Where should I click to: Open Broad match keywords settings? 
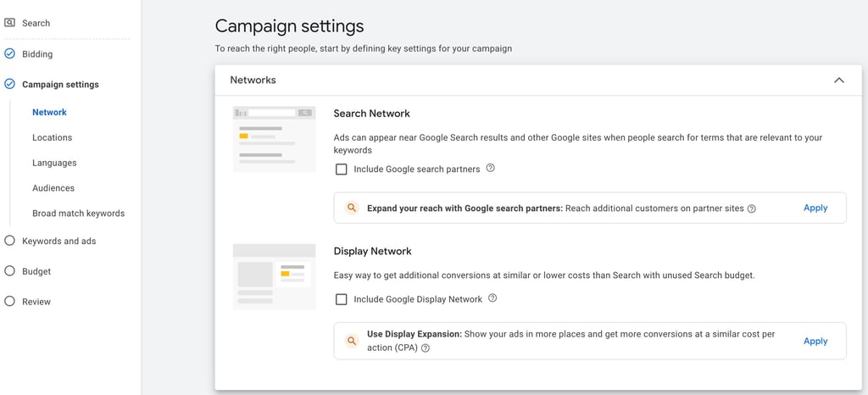(78, 214)
